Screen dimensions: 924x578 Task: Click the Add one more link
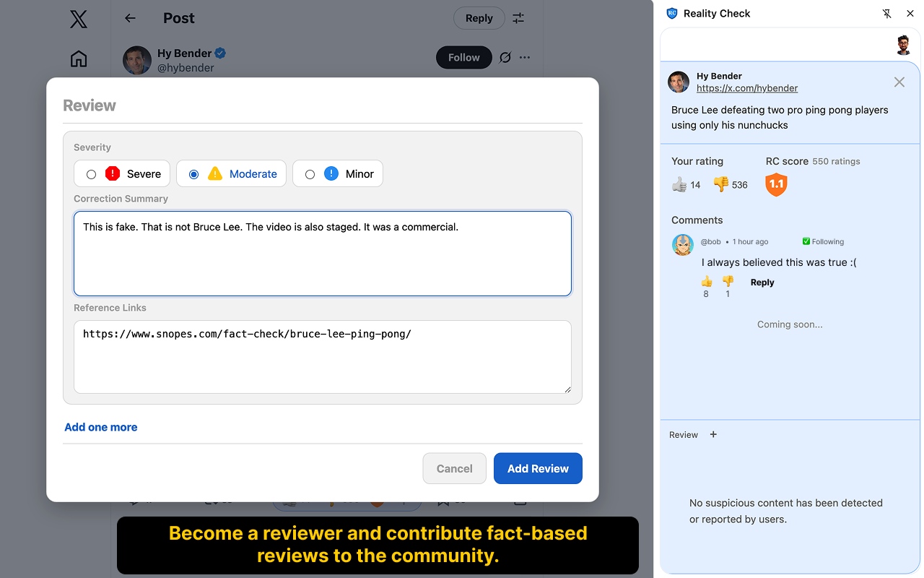click(100, 427)
